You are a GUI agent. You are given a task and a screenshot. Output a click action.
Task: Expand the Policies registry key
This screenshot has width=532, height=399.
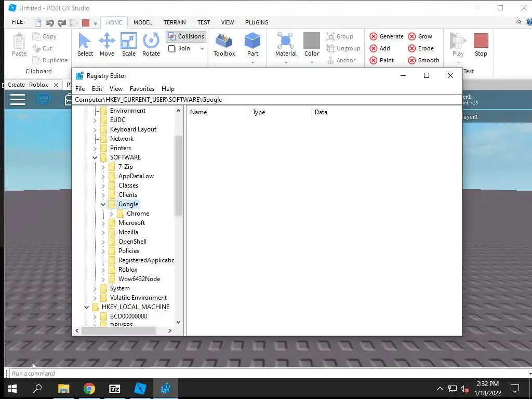pos(103,251)
